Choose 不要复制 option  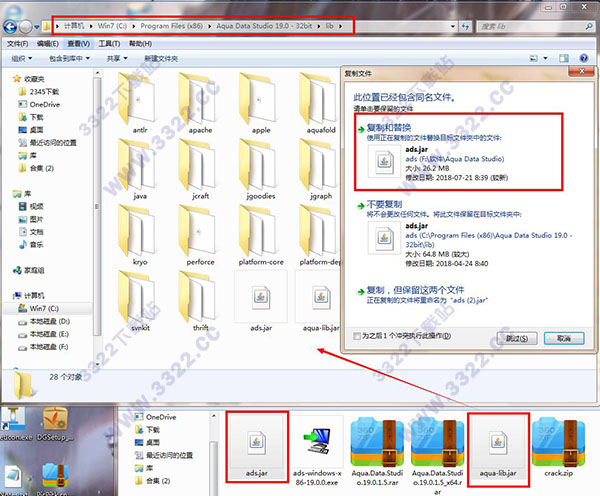tap(465, 233)
